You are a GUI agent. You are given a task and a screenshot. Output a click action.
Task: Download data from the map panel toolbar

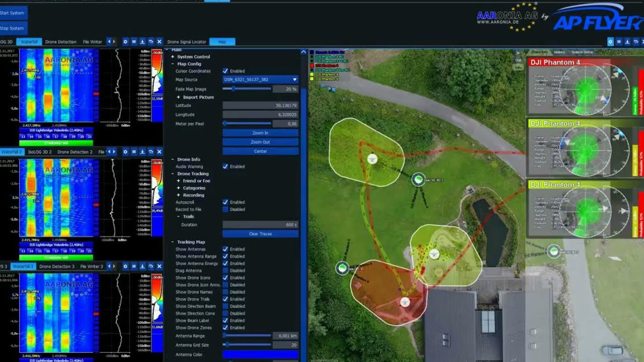tap(627, 42)
